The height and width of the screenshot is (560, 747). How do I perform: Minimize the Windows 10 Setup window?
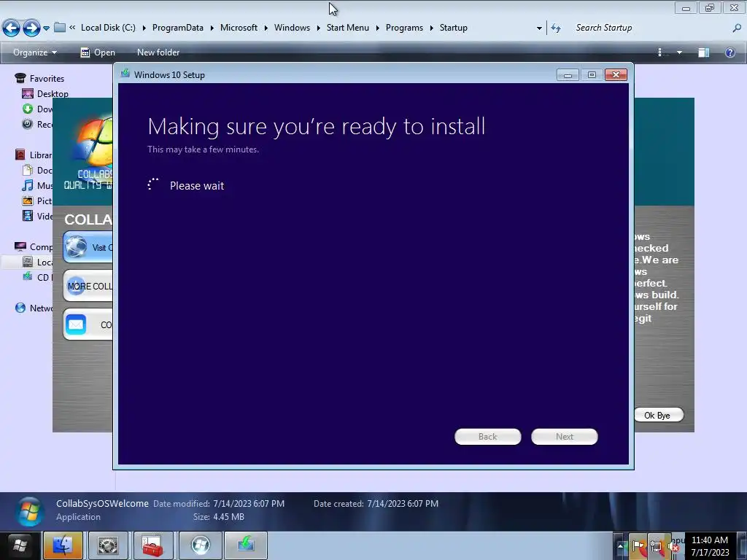pos(568,75)
